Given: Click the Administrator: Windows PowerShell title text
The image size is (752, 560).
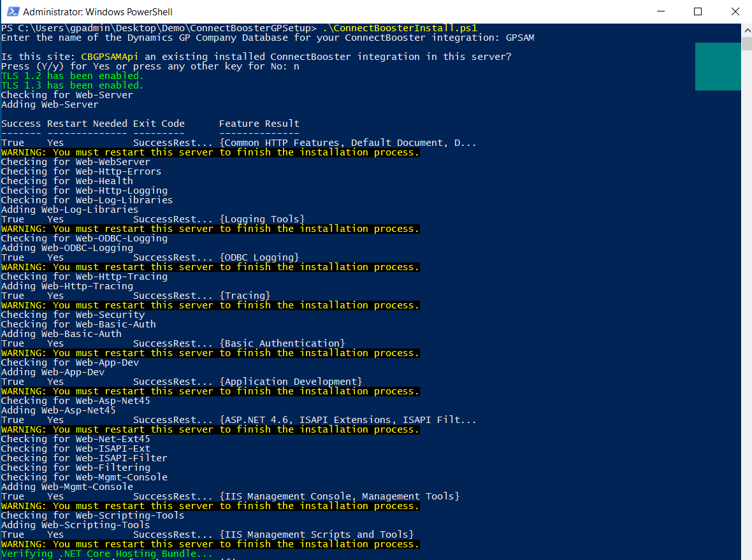Looking at the screenshot, I should [x=98, y=12].
